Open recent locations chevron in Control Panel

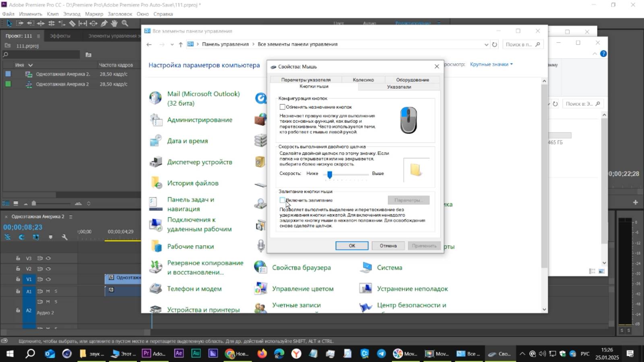[x=172, y=45]
